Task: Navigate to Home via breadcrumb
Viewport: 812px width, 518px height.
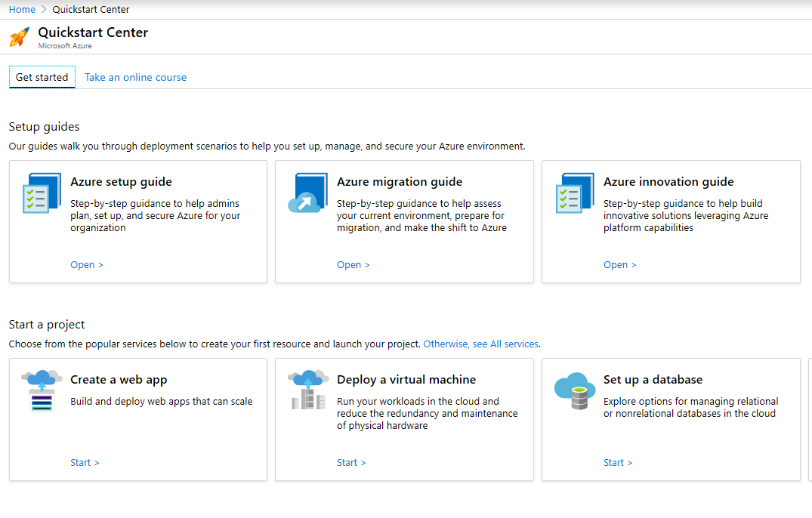Action: click(22, 9)
